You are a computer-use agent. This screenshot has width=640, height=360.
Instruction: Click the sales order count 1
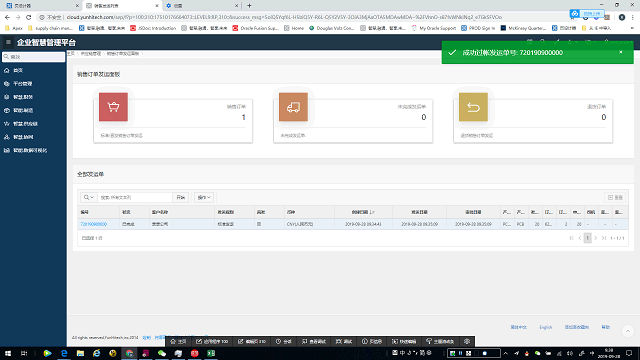[244, 118]
